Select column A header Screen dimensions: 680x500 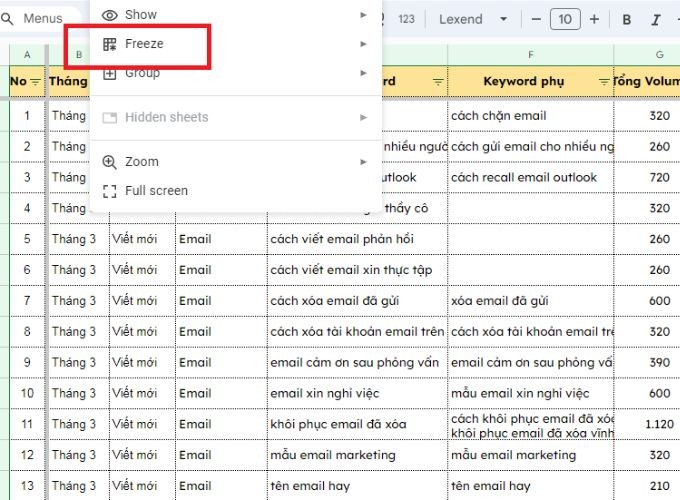[x=27, y=55]
